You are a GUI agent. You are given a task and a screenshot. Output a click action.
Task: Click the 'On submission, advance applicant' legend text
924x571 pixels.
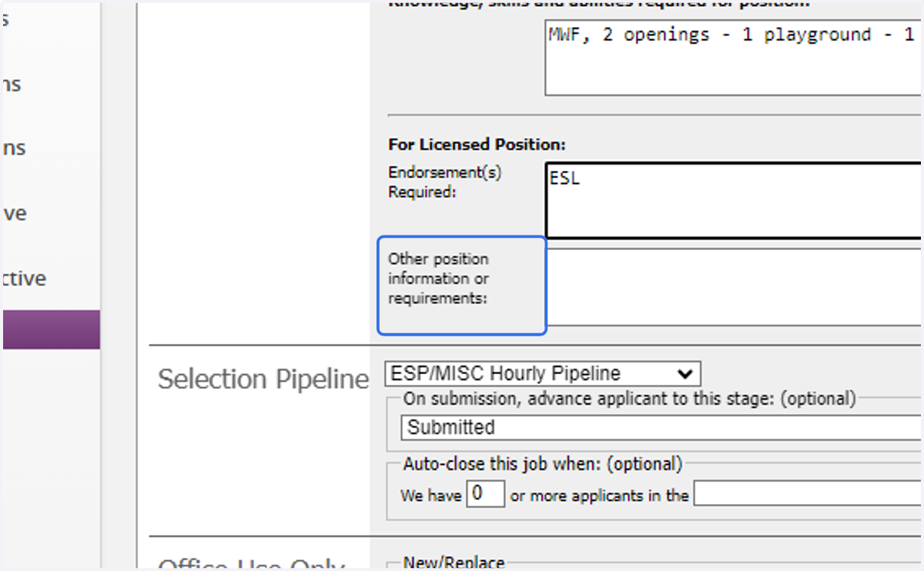pyautogui.click(x=630, y=399)
